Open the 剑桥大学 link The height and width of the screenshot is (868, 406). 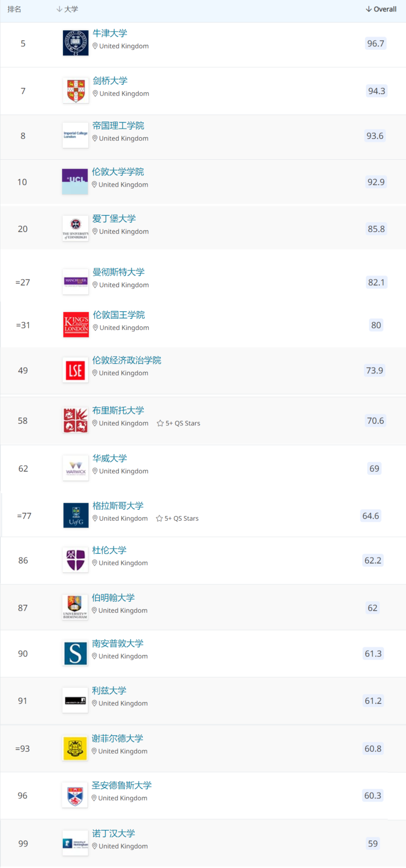[x=110, y=81]
